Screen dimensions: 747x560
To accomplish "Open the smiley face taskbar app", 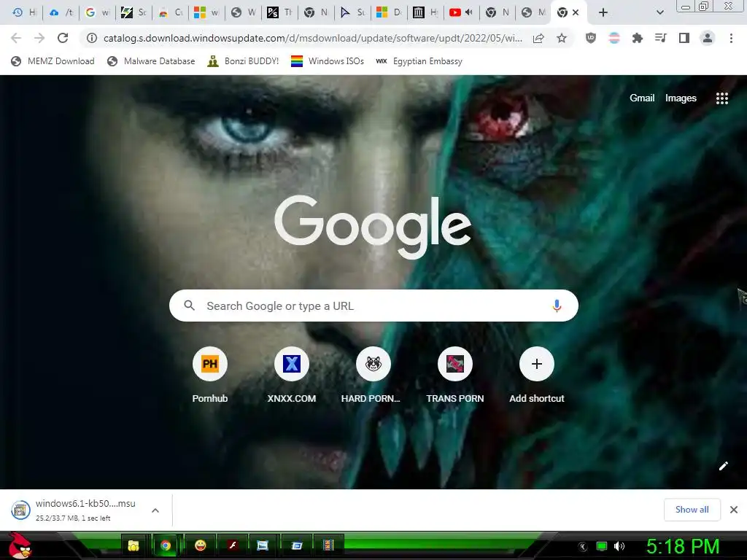I will (201, 545).
